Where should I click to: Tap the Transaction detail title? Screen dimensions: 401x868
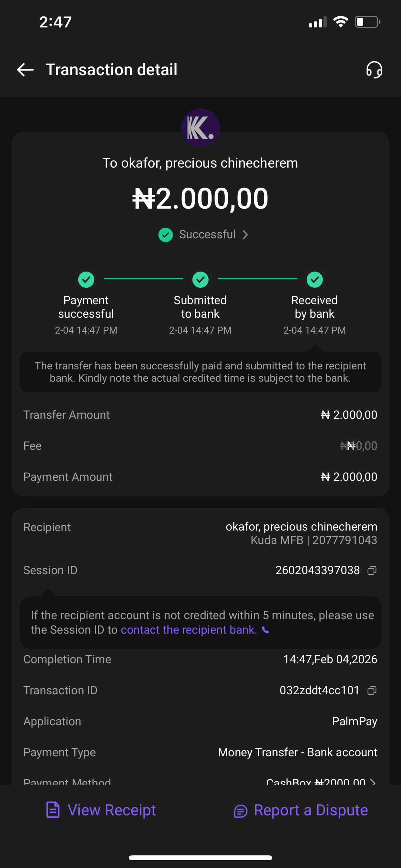click(x=111, y=70)
